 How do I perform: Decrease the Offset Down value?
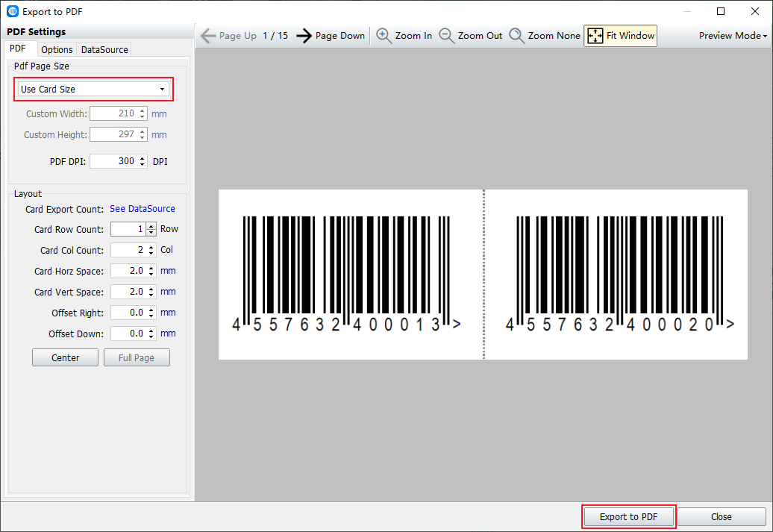pos(151,337)
